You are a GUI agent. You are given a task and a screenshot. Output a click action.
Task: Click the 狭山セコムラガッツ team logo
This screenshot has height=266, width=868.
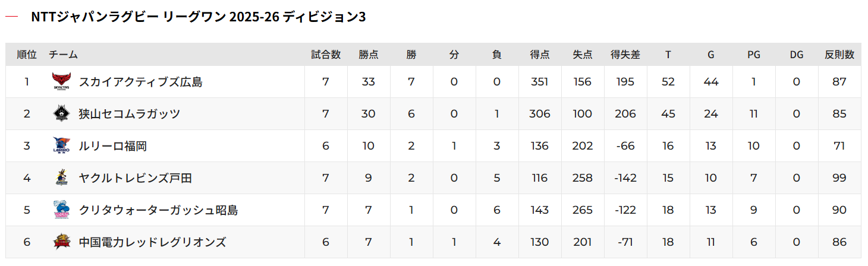[x=61, y=114]
